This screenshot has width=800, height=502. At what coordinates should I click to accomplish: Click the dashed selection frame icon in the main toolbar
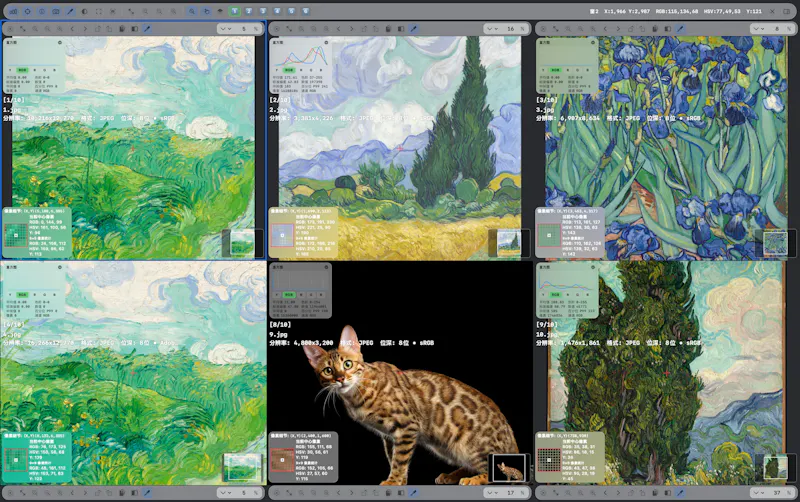pos(99,11)
